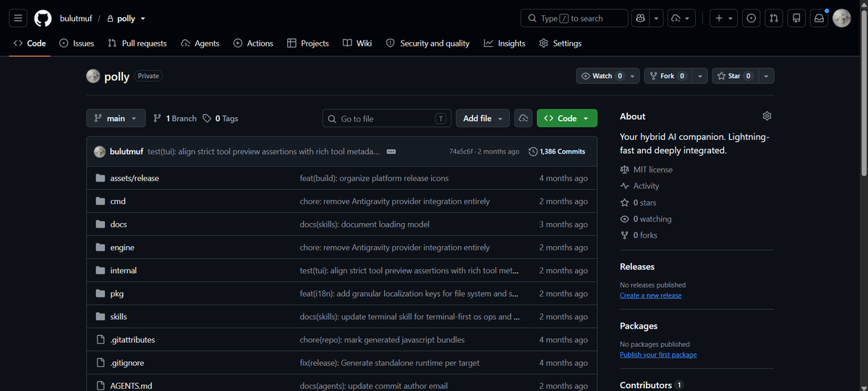
Task: View the 1,386 Commits history
Action: 557,151
